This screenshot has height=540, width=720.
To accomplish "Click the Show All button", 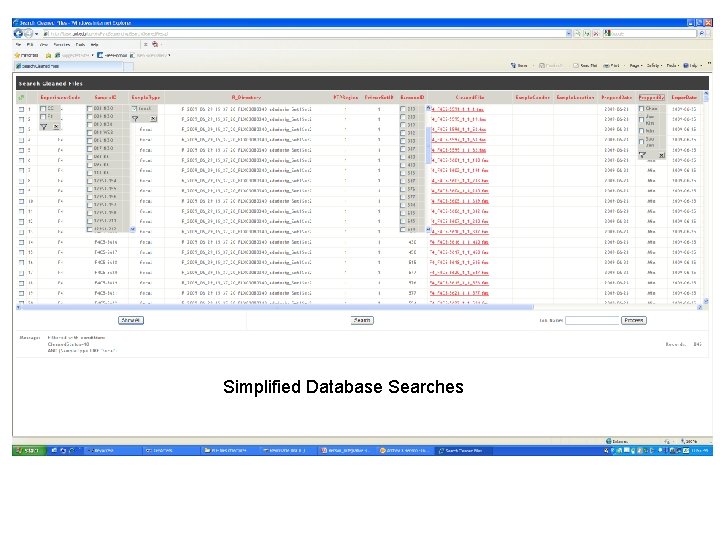I will tap(131, 321).
